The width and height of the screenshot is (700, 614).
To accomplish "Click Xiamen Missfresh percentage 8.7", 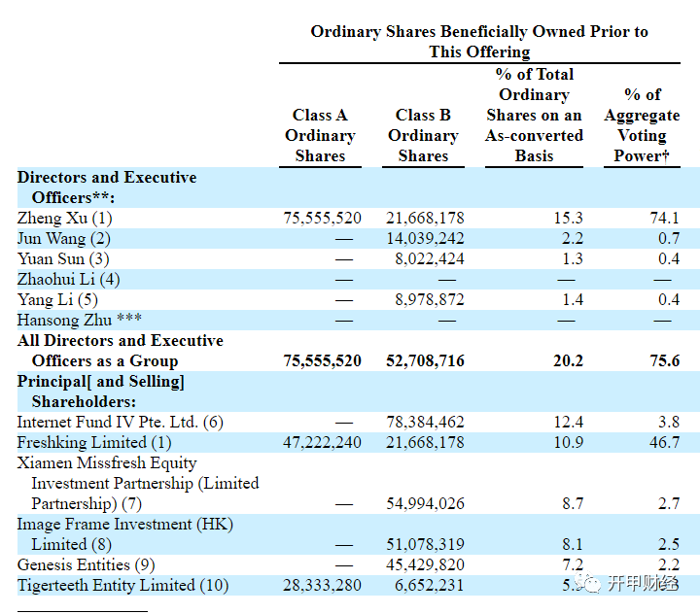I will [x=573, y=504].
